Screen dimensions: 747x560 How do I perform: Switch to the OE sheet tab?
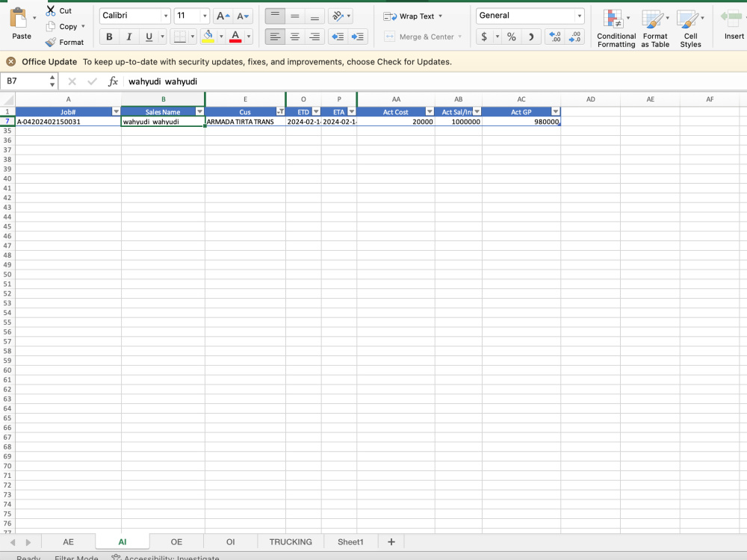(x=176, y=542)
